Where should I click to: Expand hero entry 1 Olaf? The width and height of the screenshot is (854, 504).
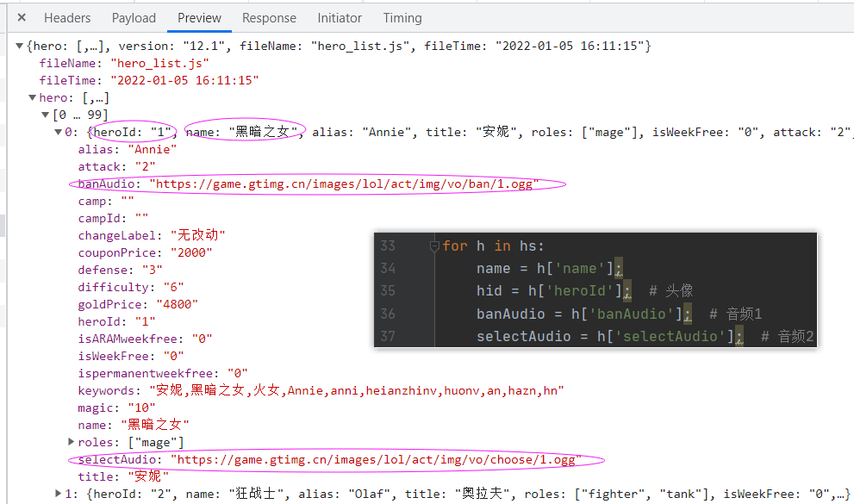(59, 494)
